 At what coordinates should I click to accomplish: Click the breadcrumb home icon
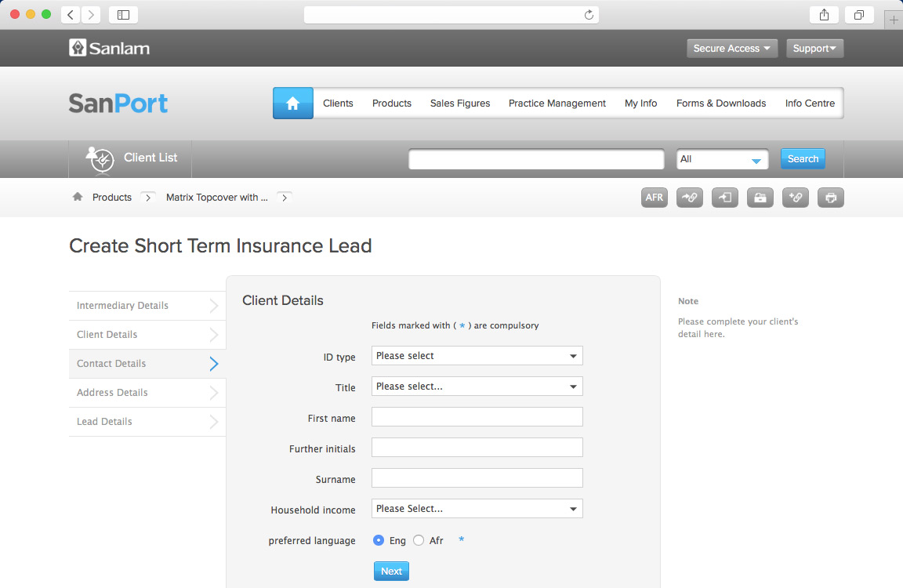pyautogui.click(x=78, y=198)
